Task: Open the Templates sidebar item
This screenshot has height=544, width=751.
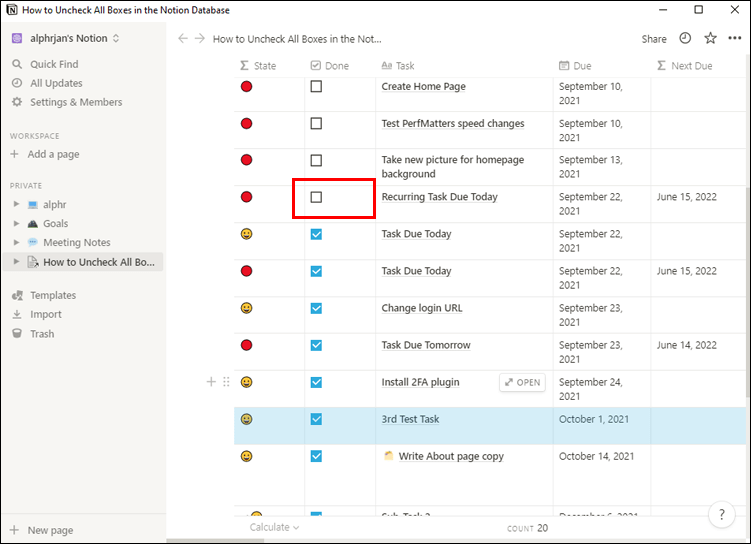Action: pyautogui.click(x=52, y=295)
